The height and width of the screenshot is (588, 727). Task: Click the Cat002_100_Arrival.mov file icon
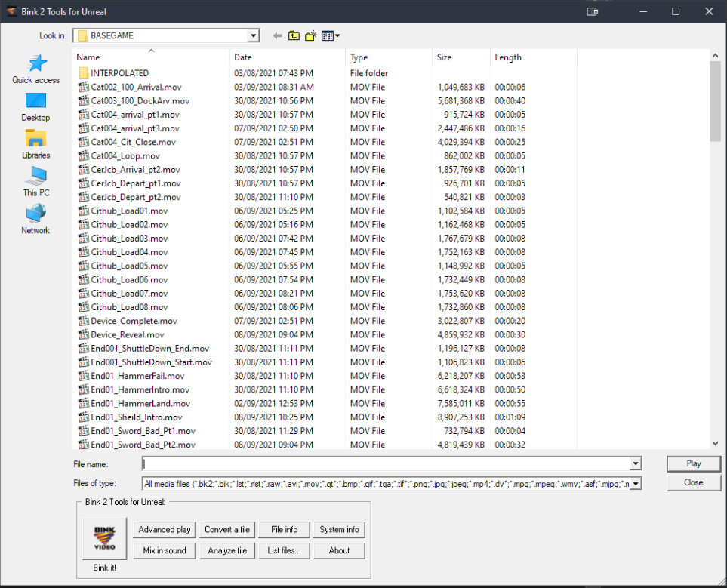pos(84,87)
